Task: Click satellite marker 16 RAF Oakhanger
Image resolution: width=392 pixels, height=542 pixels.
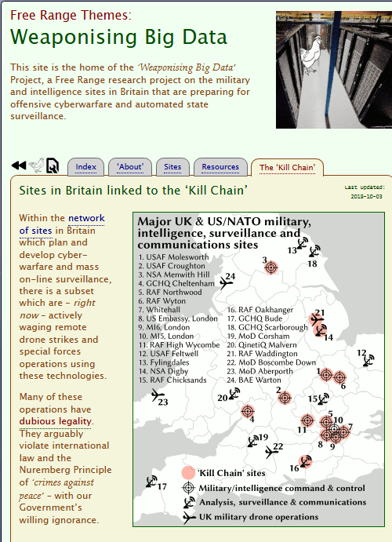Action: click(305, 461)
